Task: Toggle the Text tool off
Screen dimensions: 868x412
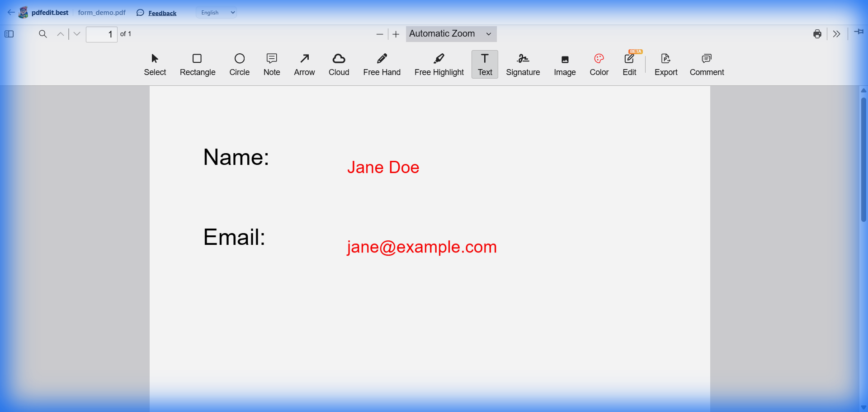Action: click(484, 64)
